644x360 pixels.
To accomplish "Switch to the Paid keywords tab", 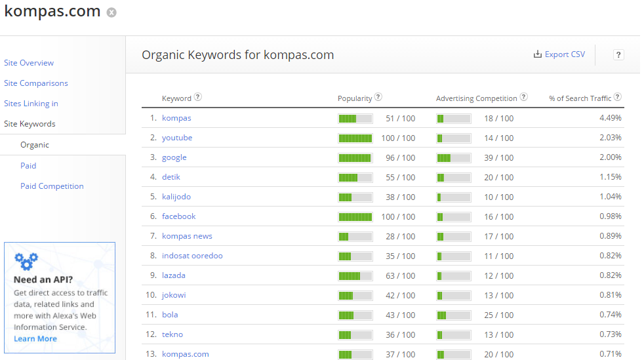I will click(28, 166).
